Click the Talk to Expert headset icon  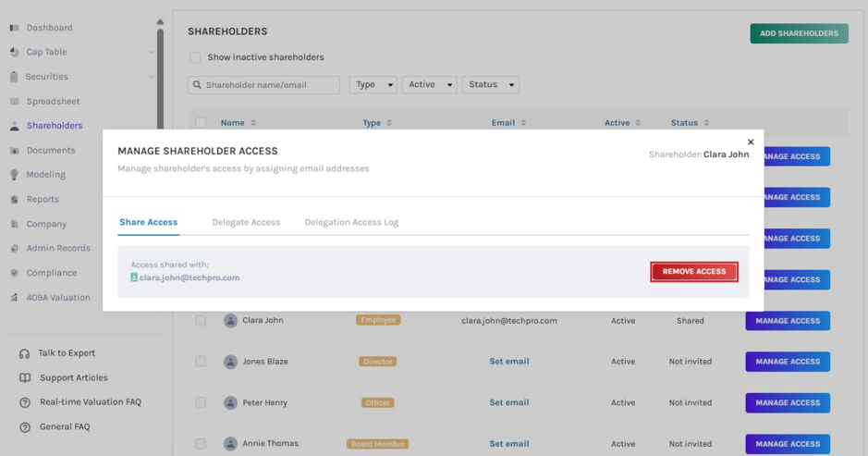click(24, 353)
